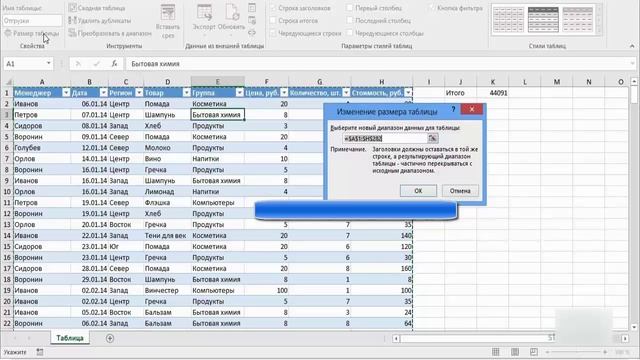Click the collapse-dialog range selector icon
The width and height of the screenshot is (640, 360).
tap(432, 139)
